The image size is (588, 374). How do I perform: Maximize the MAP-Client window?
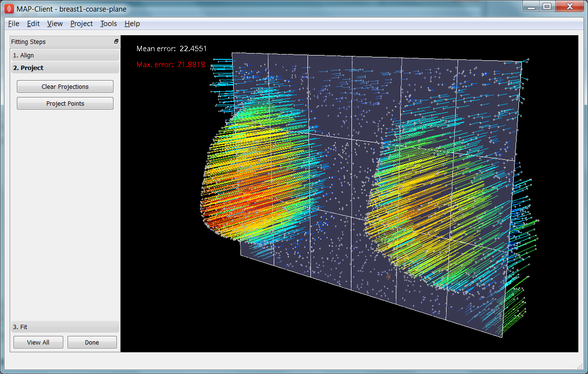(x=546, y=6)
